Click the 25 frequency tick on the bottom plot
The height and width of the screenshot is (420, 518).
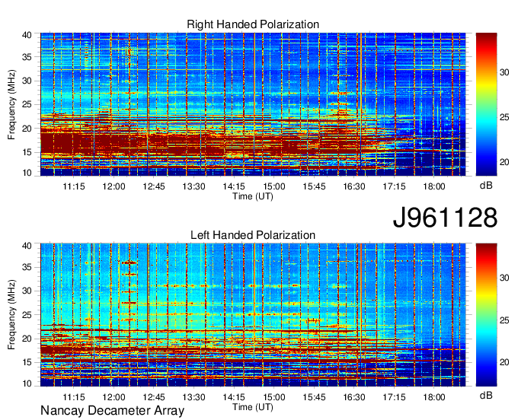(27, 315)
